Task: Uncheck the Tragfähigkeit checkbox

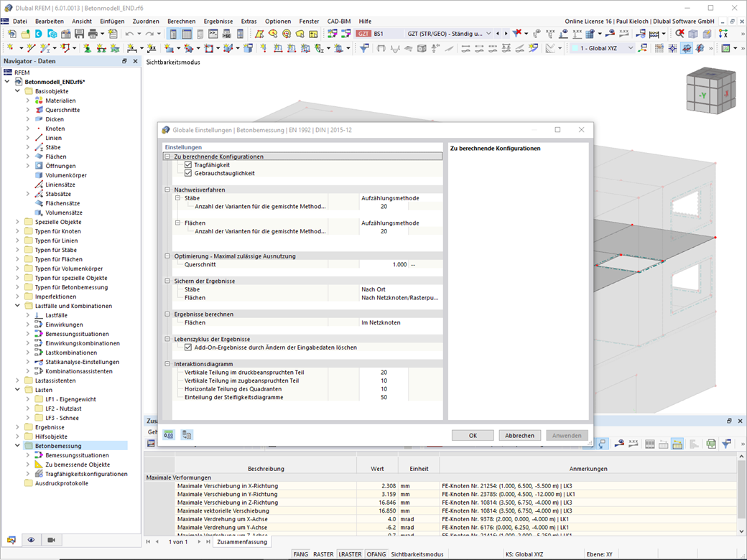Action: 188,164
